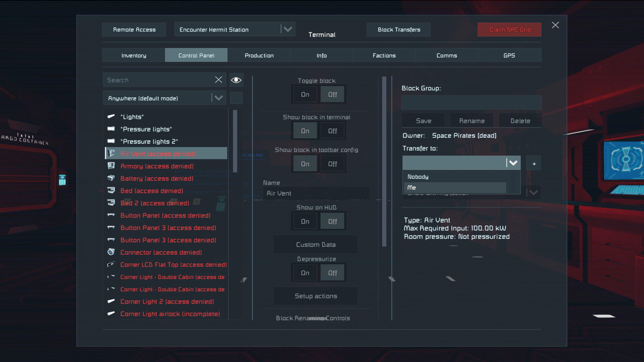644x362 pixels.
Task: Click the Corner LCD Flat Top icon
Action: (x=111, y=264)
